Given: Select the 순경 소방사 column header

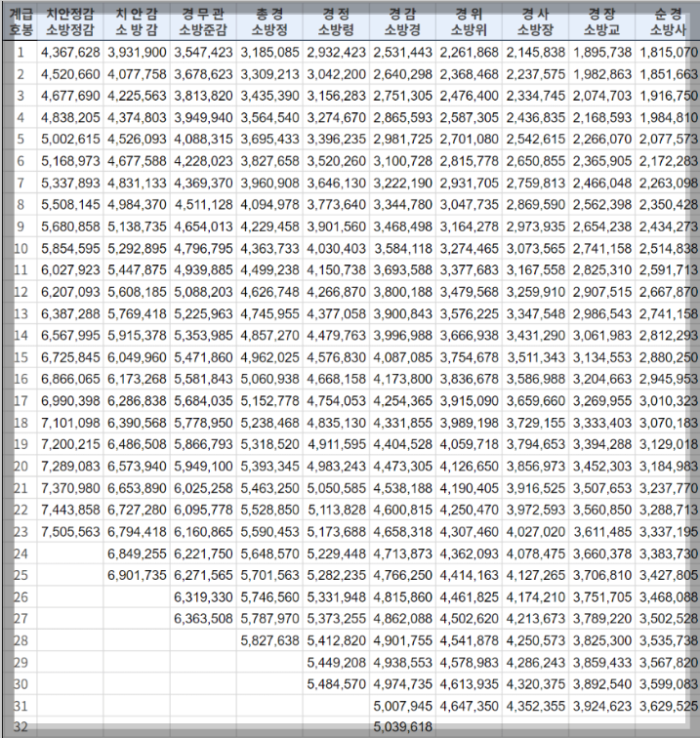Looking at the screenshot, I should click(668, 22).
